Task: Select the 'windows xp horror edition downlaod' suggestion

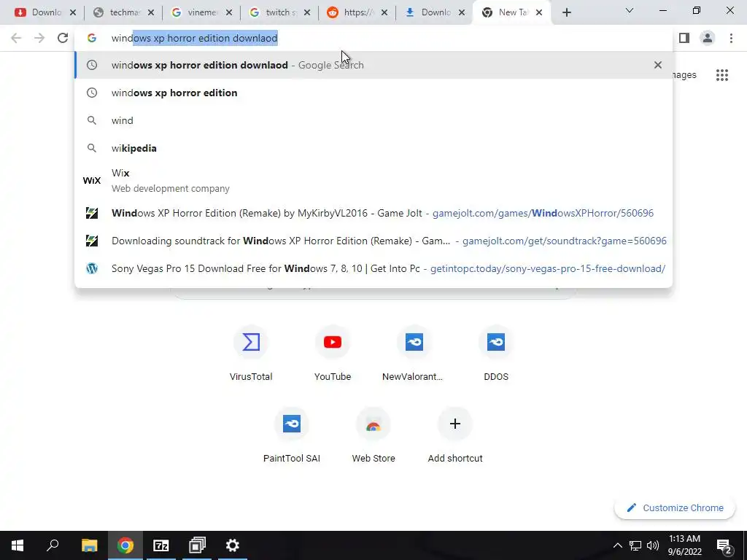Action: point(373,65)
